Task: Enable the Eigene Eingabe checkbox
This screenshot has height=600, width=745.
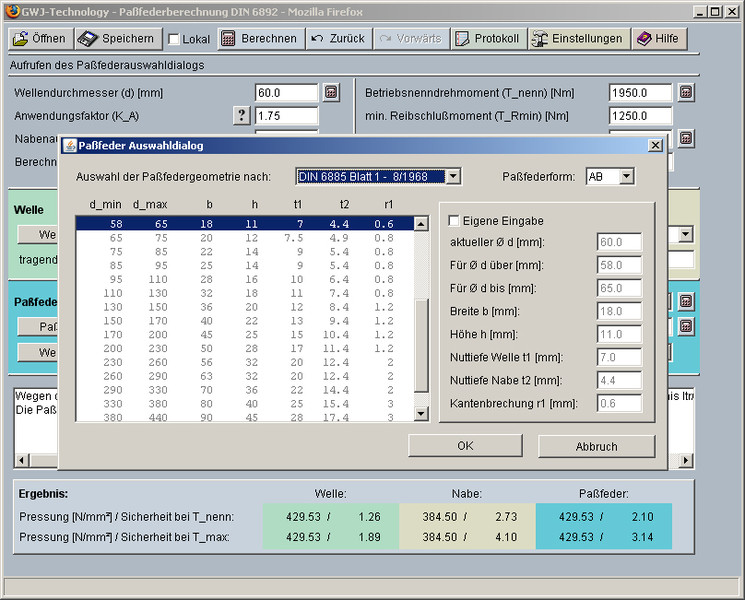Action: tap(455, 220)
